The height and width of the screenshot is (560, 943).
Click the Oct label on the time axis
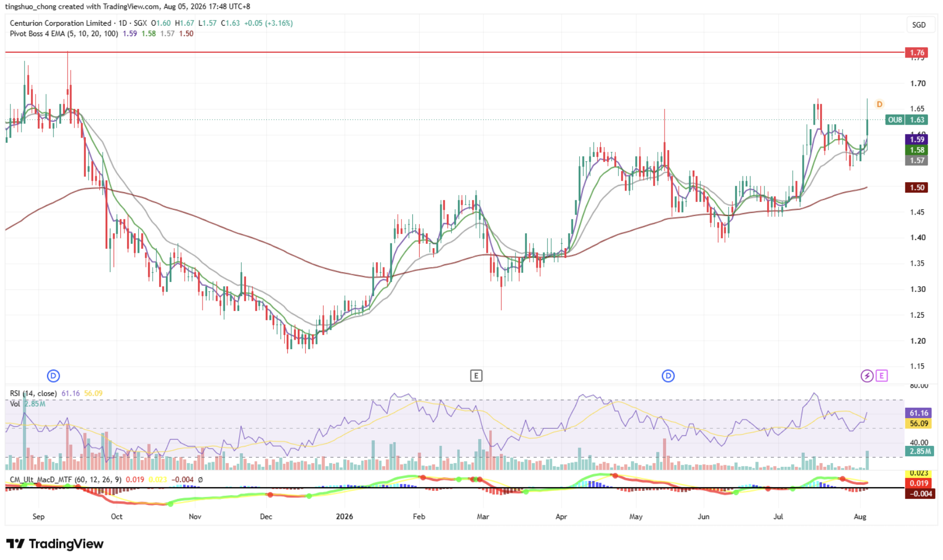click(x=117, y=517)
